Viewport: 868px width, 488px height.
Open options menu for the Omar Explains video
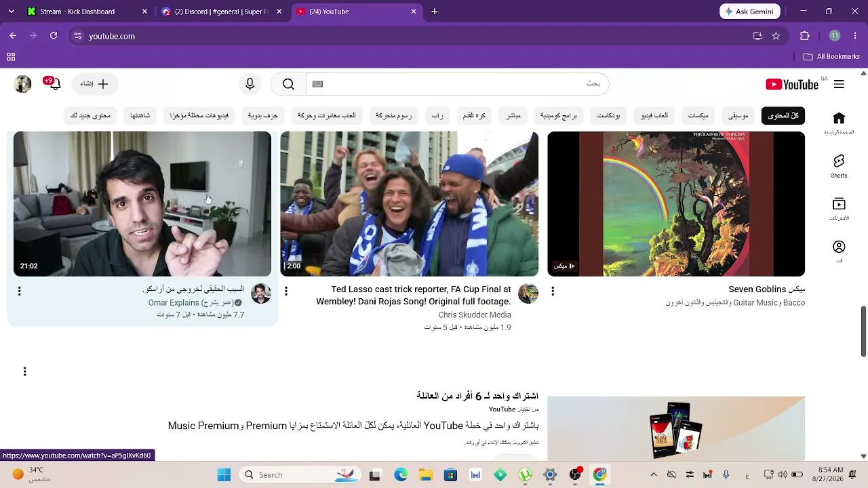(x=19, y=291)
